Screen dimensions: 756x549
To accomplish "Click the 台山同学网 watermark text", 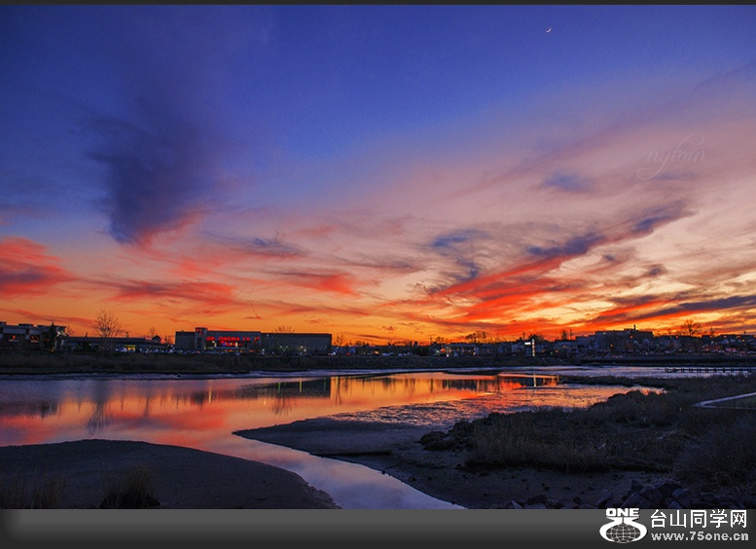I will 699,519.
